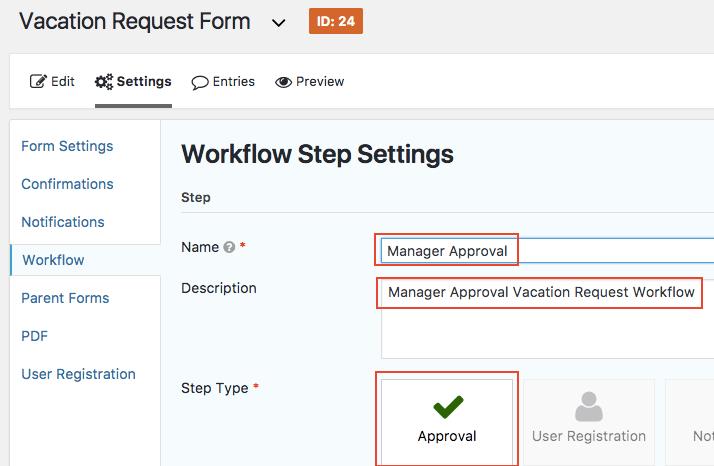Viewport: 714px width, 466px height.
Task: Click the Vacation Request Form title
Action: pos(135,21)
